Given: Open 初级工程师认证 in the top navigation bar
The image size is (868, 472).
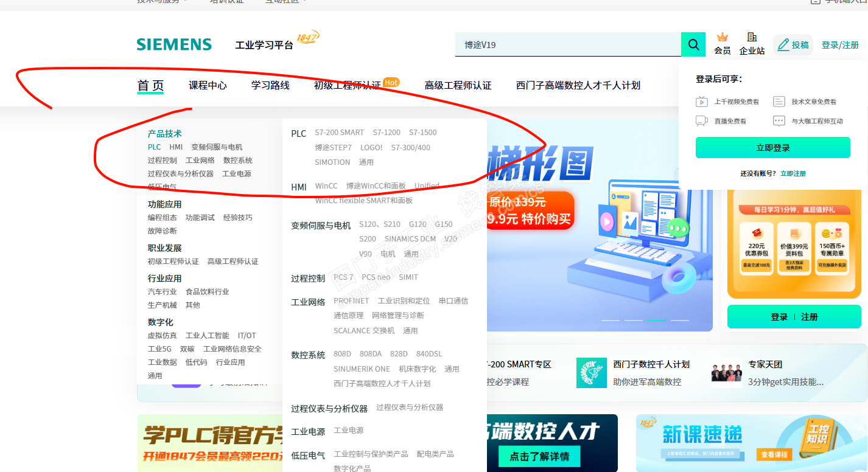Looking at the screenshot, I should [348, 86].
